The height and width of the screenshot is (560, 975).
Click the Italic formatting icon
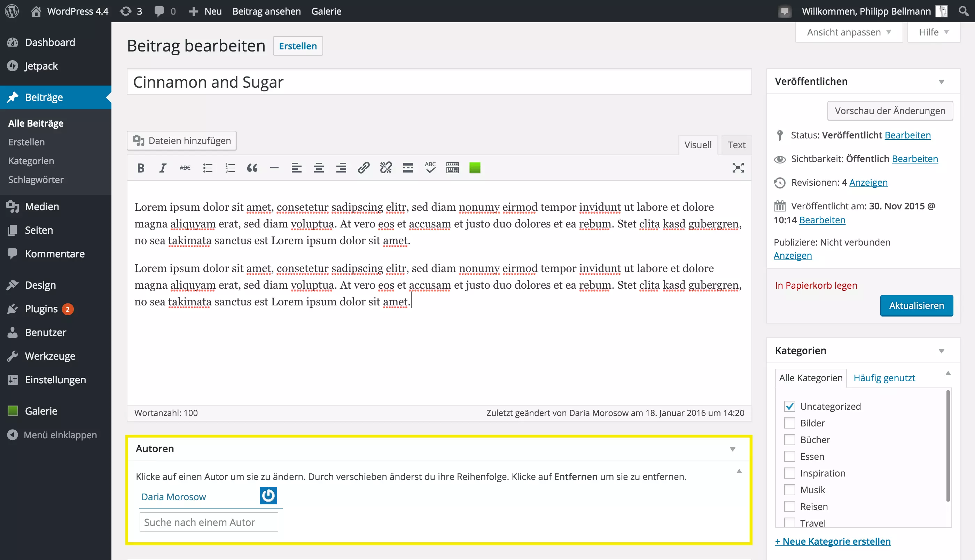tap(163, 168)
